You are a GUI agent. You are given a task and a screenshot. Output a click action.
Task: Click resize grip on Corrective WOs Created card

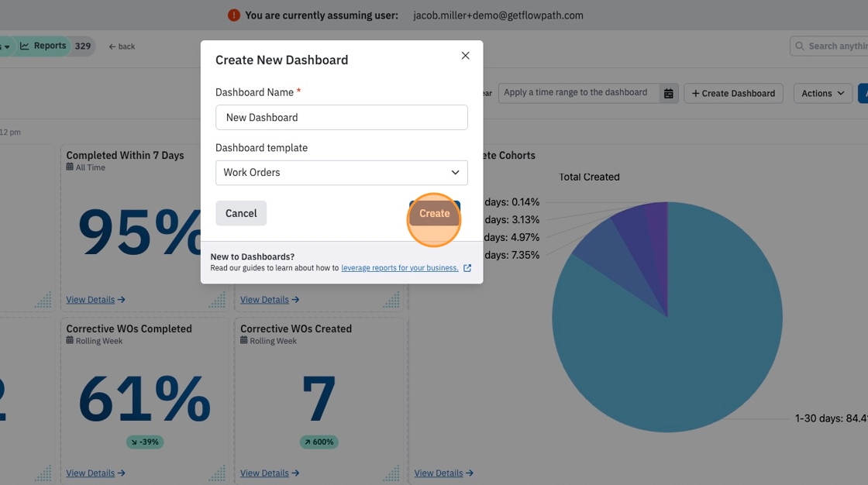(x=391, y=473)
